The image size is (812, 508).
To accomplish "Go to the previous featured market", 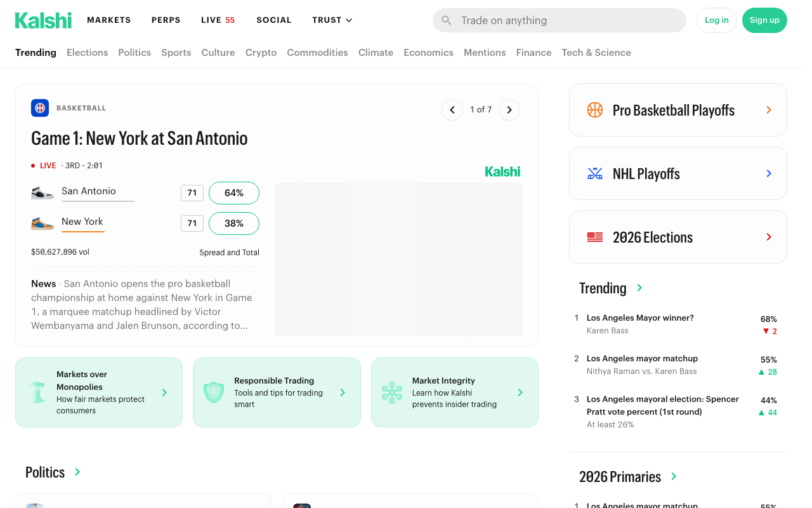I will click(452, 110).
